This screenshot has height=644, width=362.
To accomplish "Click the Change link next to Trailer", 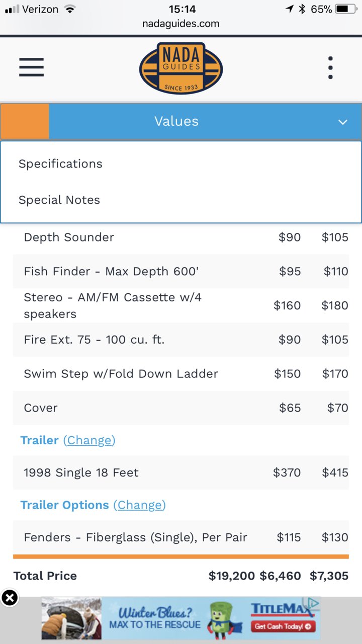I will [x=89, y=440].
